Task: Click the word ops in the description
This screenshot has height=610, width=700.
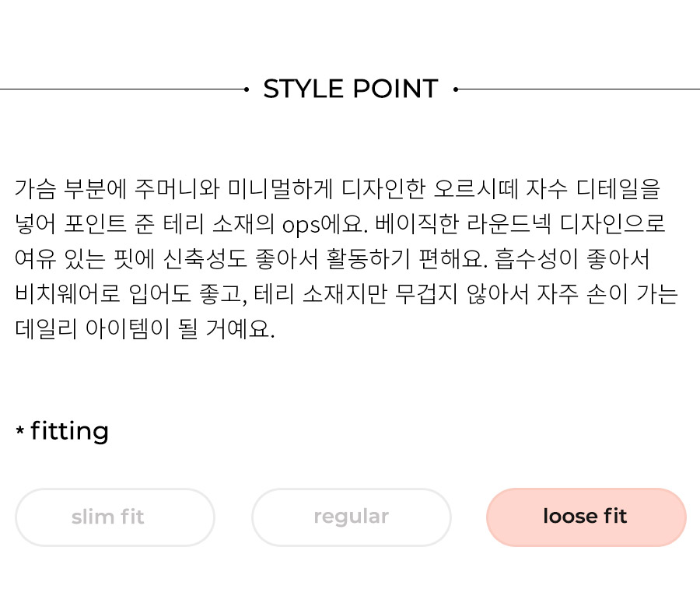Action: tap(301, 225)
